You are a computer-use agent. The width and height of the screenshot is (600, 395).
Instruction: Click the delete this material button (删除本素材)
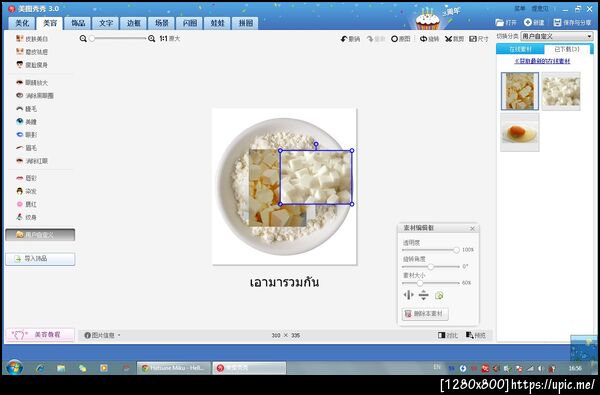[425, 314]
